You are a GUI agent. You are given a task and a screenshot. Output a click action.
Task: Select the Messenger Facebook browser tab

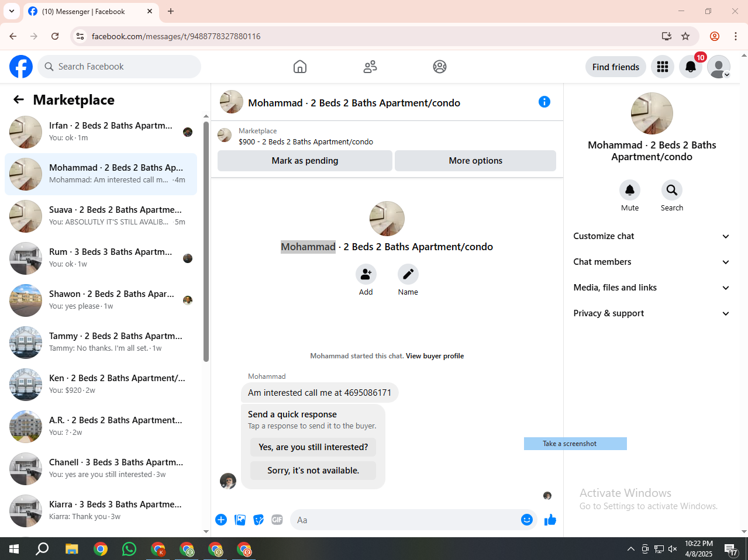coord(91,11)
